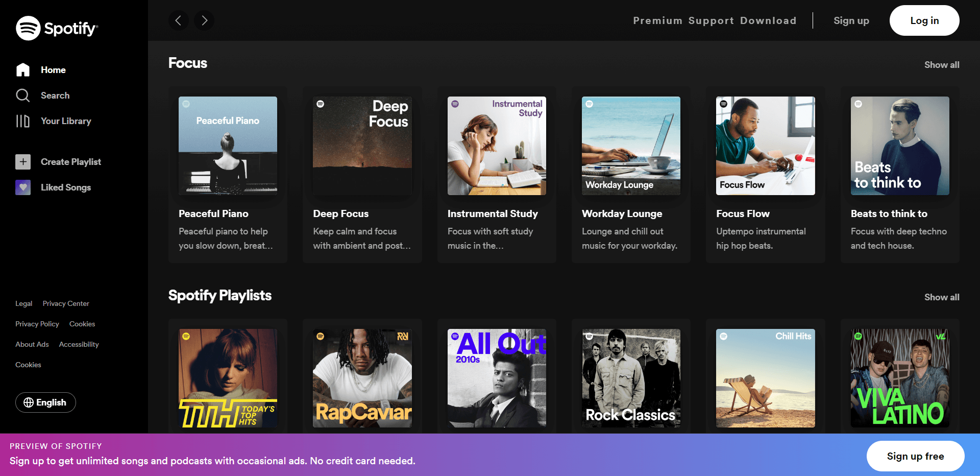This screenshot has height=476, width=980.
Task: Open Liked Songs
Action: coord(66,187)
